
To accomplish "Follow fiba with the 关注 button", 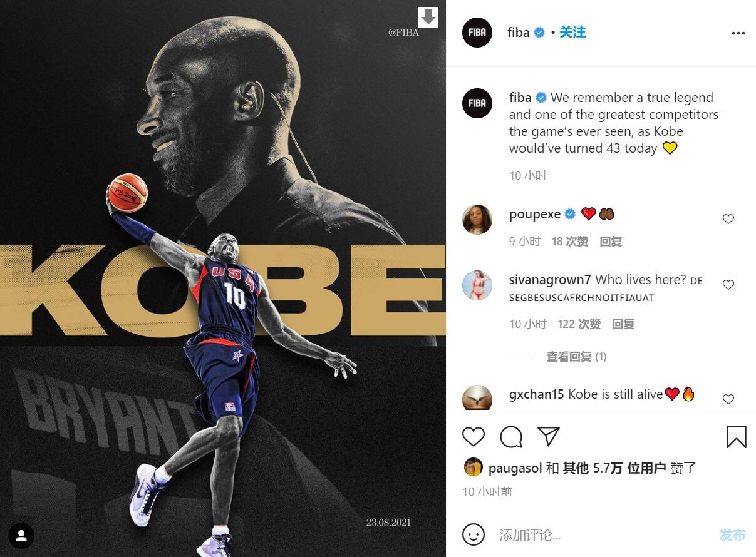I will click(x=572, y=33).
